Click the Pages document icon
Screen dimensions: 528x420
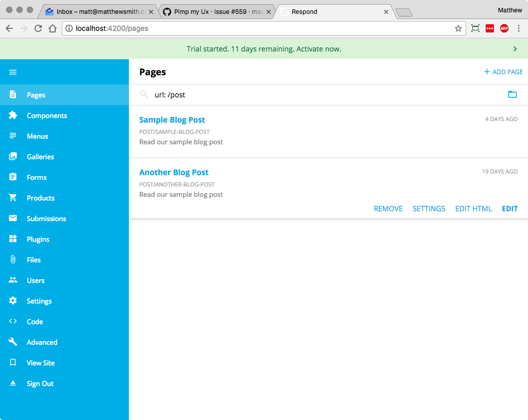[x=13, y=95]
